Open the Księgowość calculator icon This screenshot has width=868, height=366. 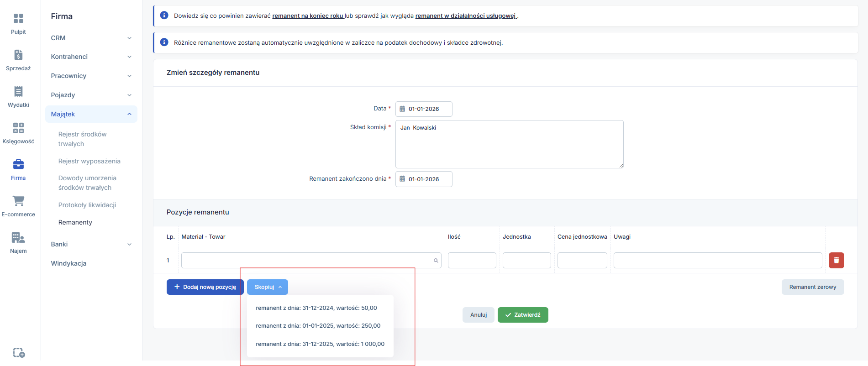coord(18,128)
